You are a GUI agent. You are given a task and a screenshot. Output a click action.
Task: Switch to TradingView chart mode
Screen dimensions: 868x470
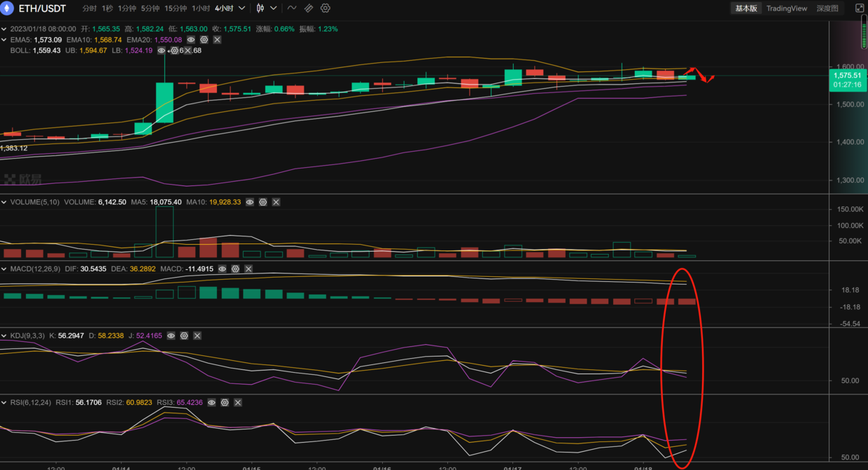787,8
